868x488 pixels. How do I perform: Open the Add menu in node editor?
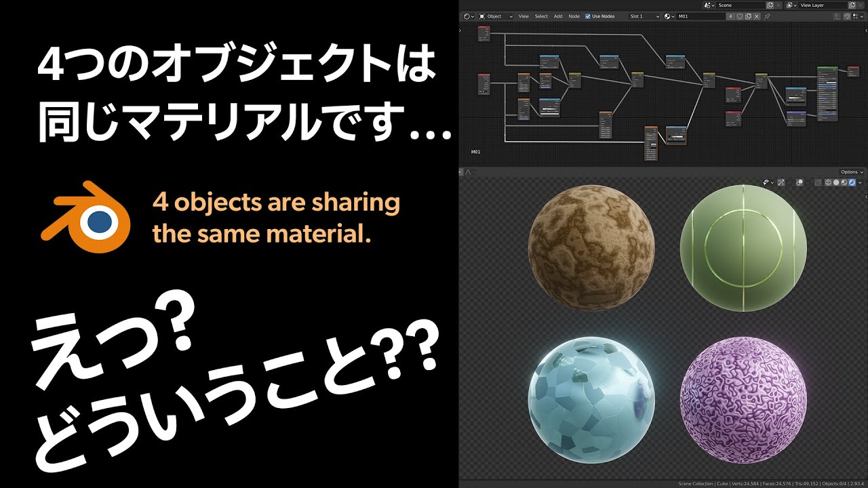click(x=558, y=16)
